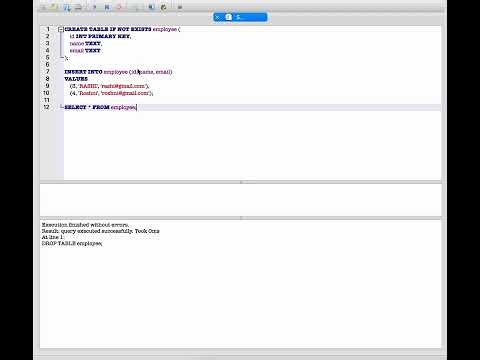Click line number 6 in the gutter
The height and width of the screenshot is (360, 480).
pyautogui.click(x=47, y=65)
